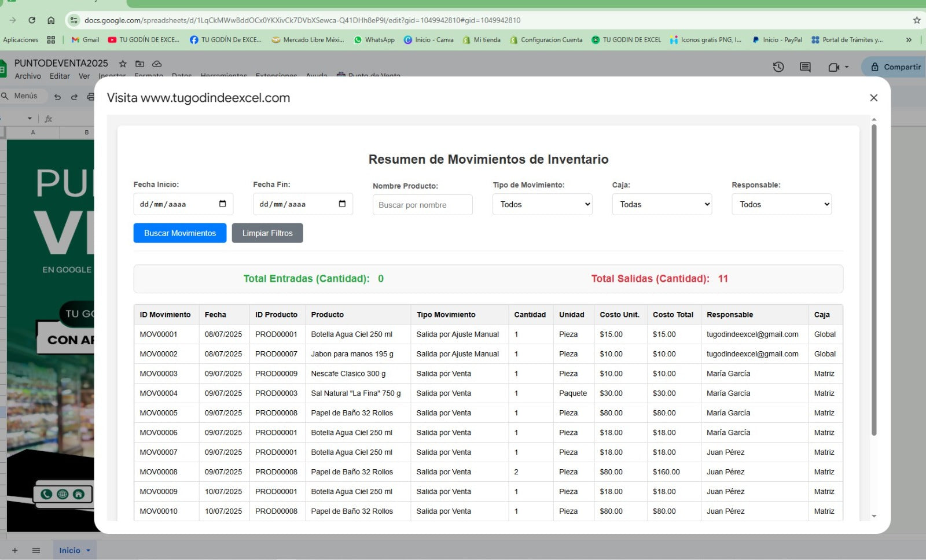Open the Fecha Fin calendar picker icon

click(342, 204)
